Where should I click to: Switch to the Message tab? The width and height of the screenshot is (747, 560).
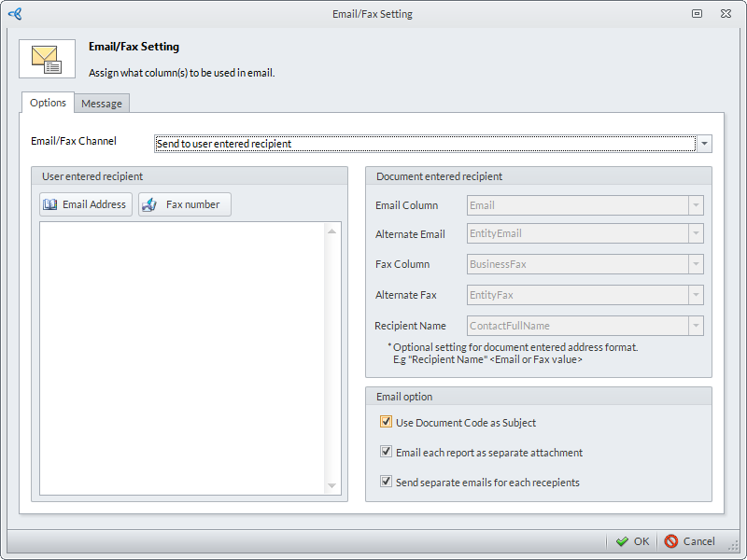[102, 104]
